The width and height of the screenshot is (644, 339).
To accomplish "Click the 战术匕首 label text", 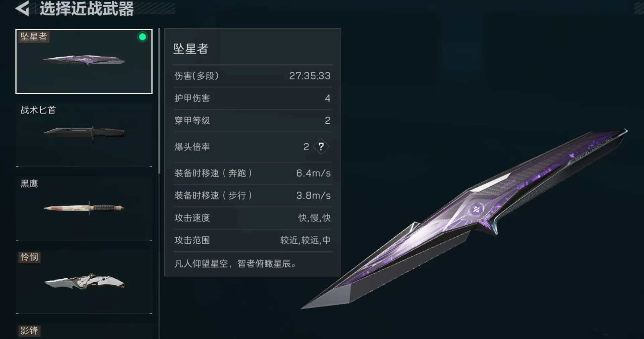I will pyautogui.click(x=38, y=110).
